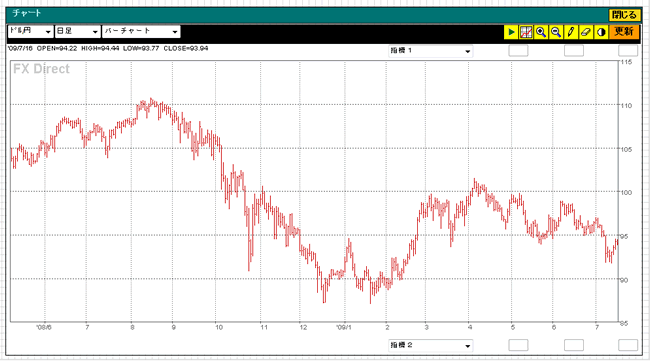
Task: Open the 指標 2 indicator dropdown
Action: pyautogui.click(x=430, y=345)
